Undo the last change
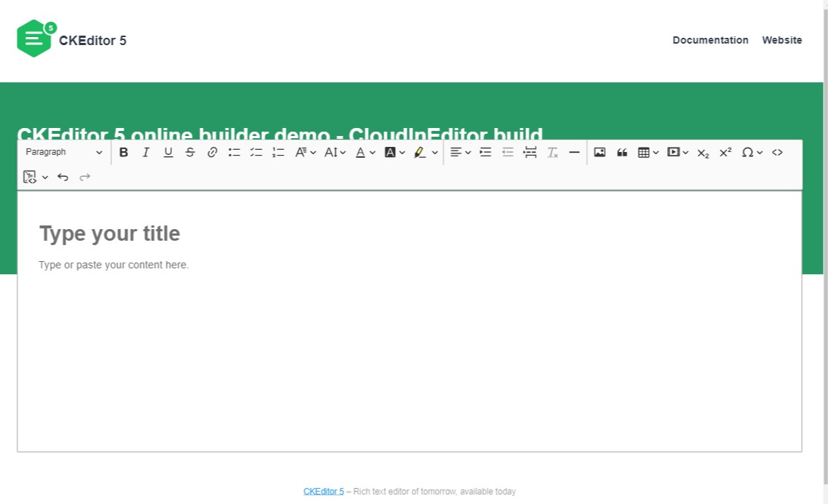Viewport: 828px width, 504px height. [63, 177]
